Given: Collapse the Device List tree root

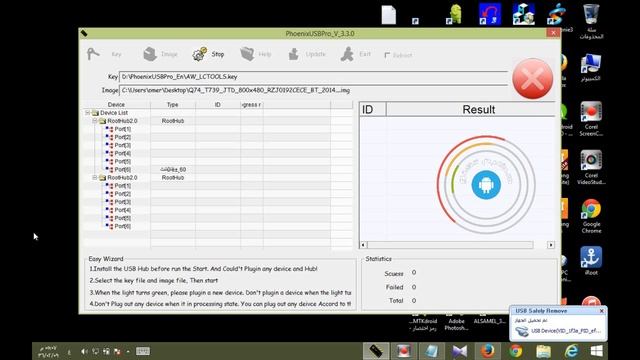Looking at the screenshot, I should tap(88, 113).
